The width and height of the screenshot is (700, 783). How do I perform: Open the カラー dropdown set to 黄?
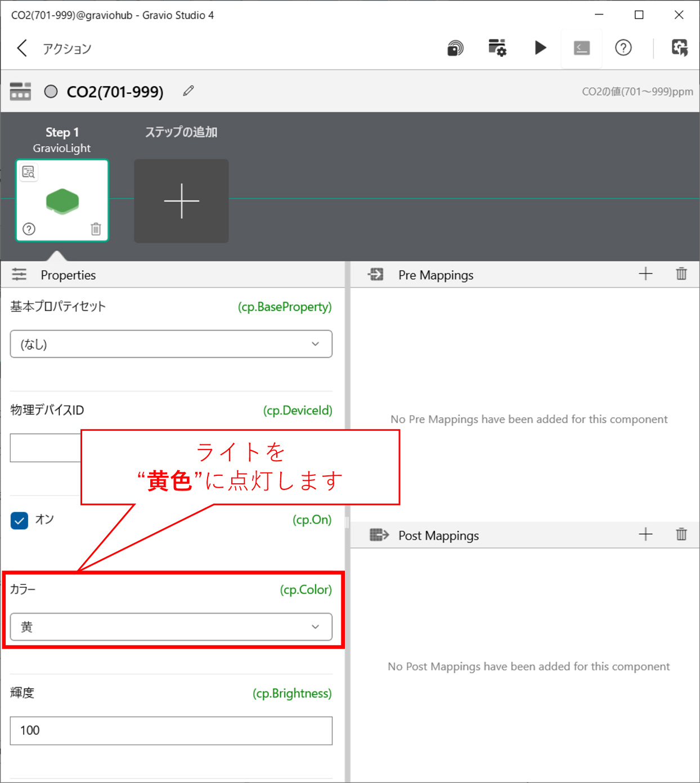click(171, 627)
